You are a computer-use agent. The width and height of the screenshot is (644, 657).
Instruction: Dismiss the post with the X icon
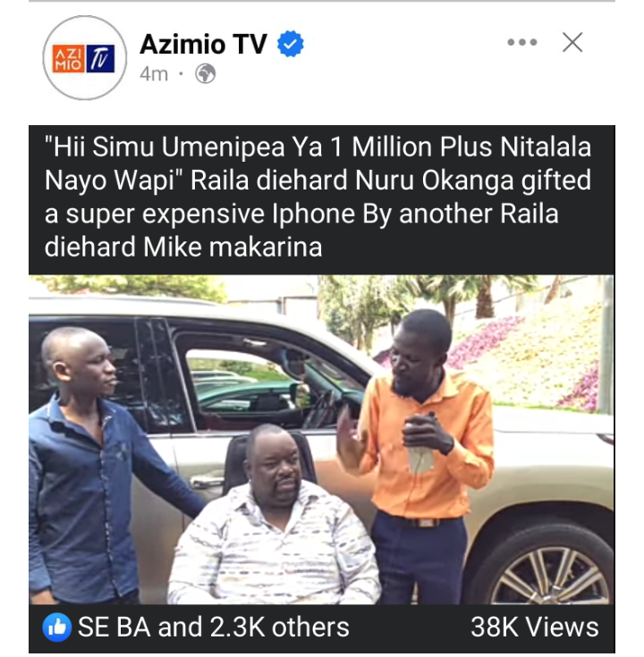[572, 42]
